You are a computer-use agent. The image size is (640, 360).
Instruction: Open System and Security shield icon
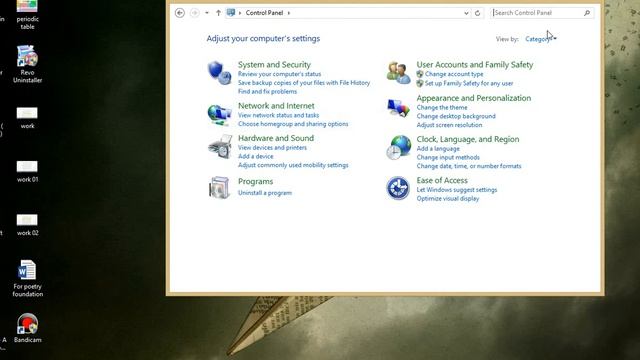tap(219, 73)
